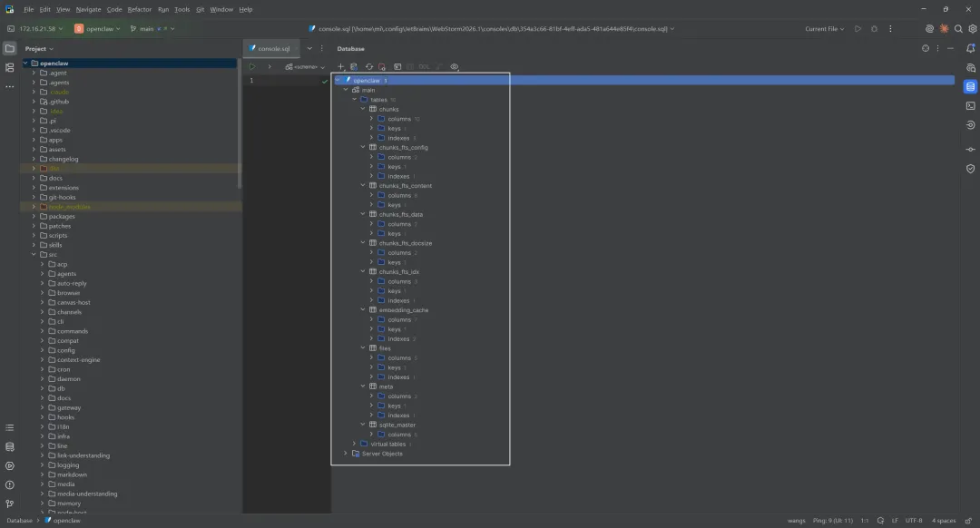
Task: Hide the Database panel with minimize icon
Action: [x=951, y=48]
